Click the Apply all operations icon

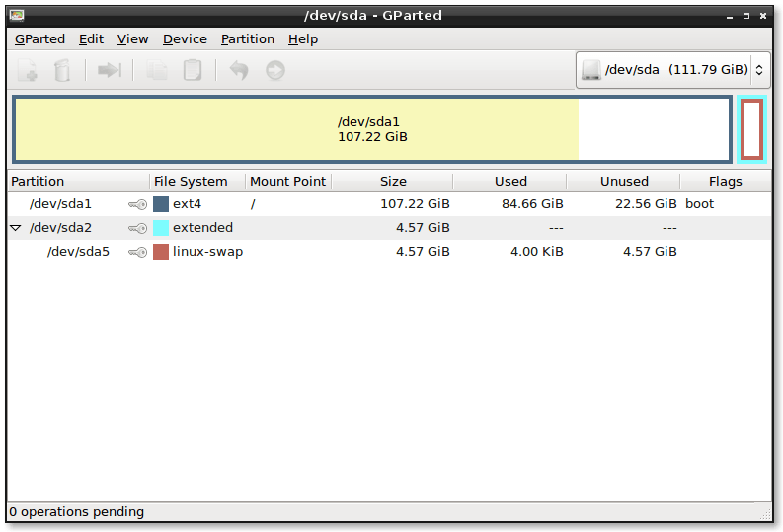[x=275, y=70]
